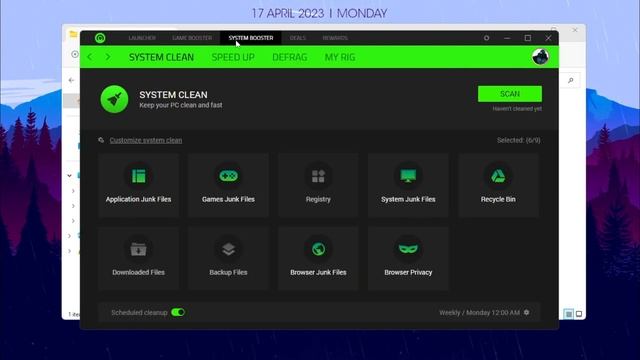Maximize the Razer Cortex window
This screenshot has height=360, width=640.
[528, 38]
